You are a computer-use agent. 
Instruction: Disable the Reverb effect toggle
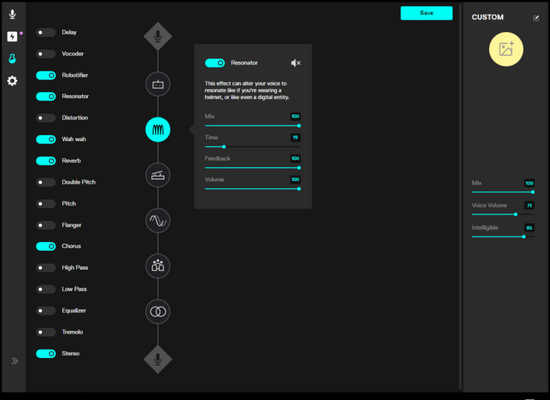pos(46,161)
